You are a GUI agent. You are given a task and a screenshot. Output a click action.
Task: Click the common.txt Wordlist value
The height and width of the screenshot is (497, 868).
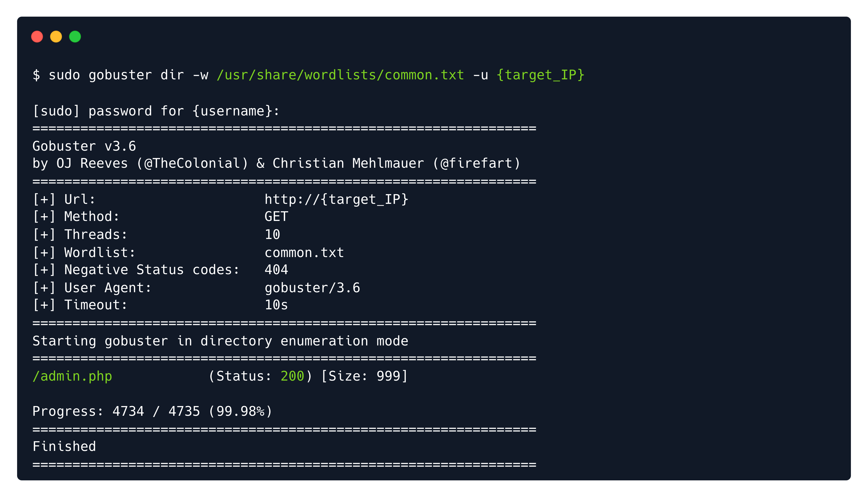pyautogui.click(x=304, y=253)
